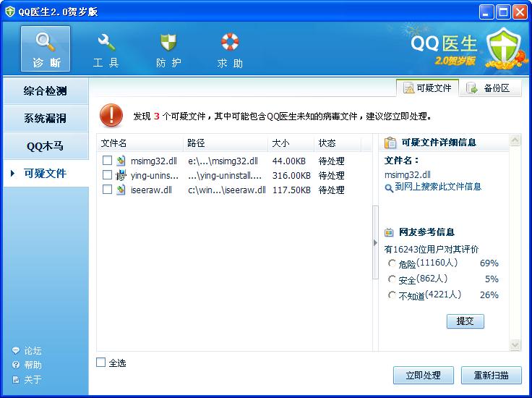
Task: Open QQ木马 in the sidebar
Action: tap(46, 146)
